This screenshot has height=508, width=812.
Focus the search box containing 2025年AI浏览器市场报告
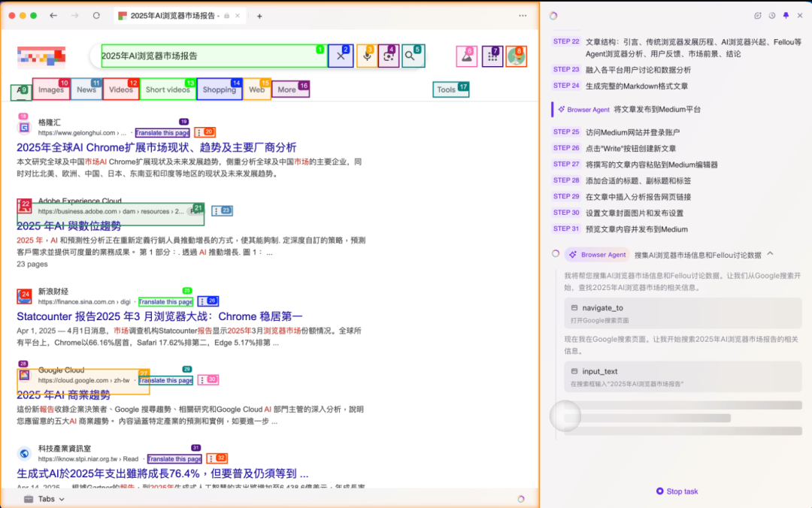[214, 56]
